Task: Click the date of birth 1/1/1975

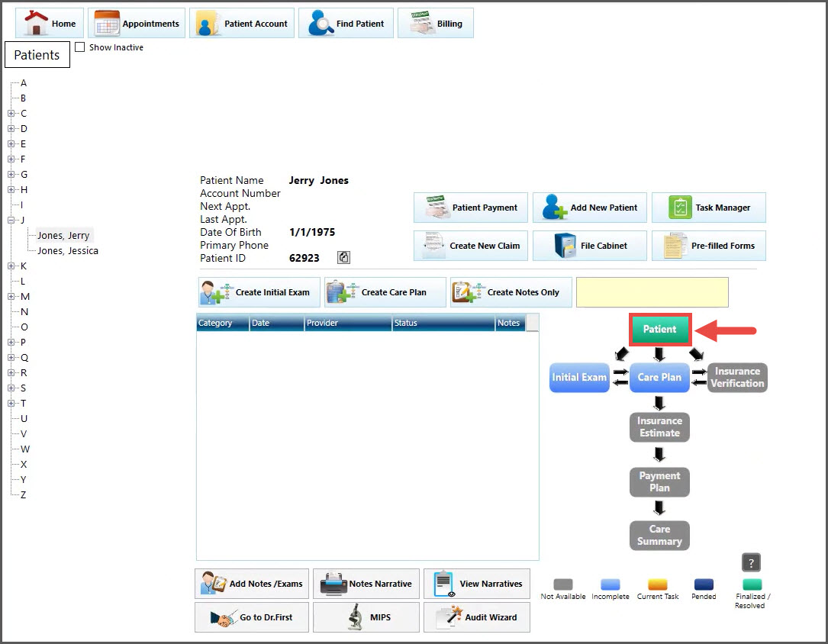Action: coord(312,232)
